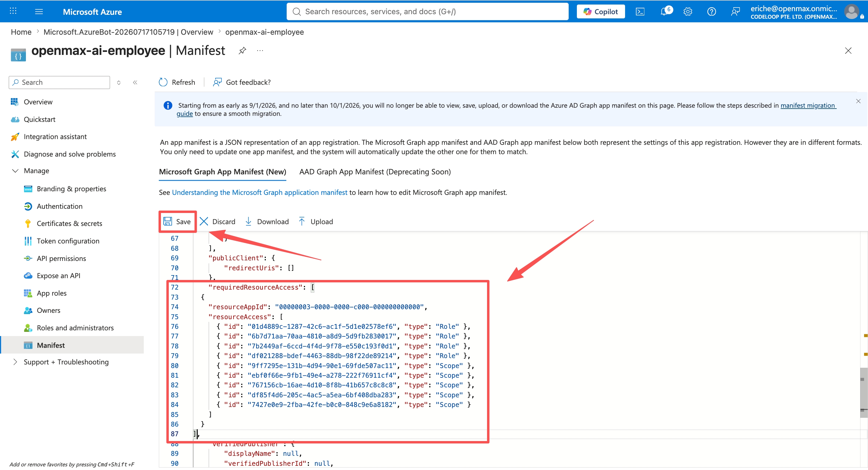This screenshot has width=868, height=470.
Task: Open the notifications bell
Action: (x=664, y=11)
